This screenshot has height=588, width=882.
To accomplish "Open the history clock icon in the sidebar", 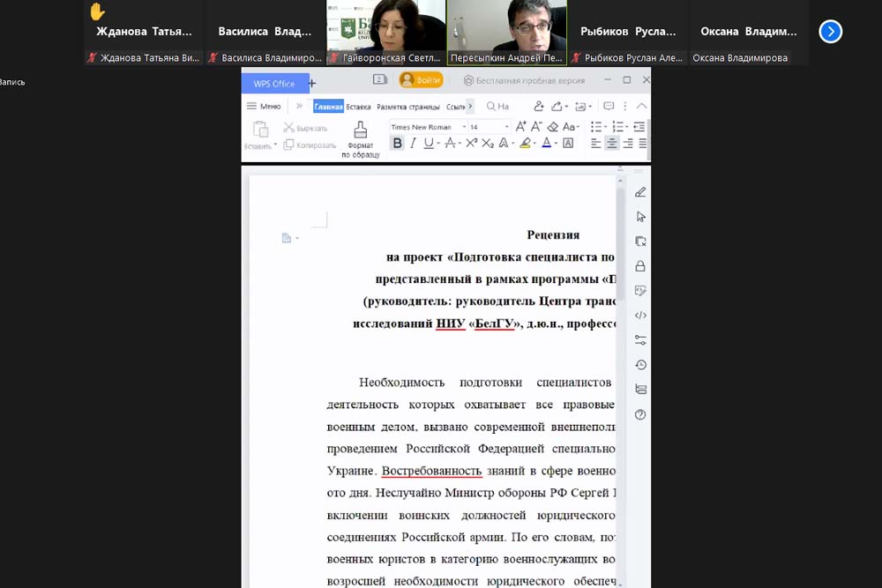I will pos(640,365).
